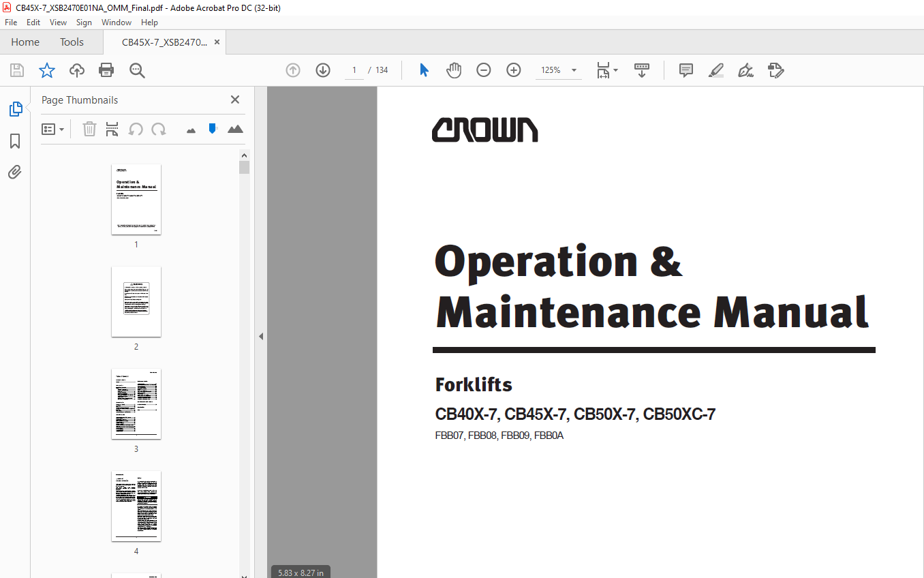Click the thumbnails panel scrollbar
Viewport: 924px width, 578px height.
point(244,167)
